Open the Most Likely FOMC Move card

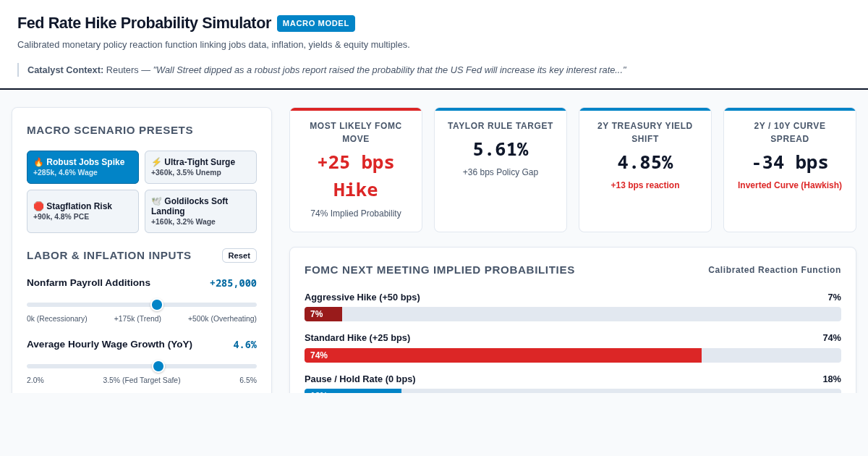coord(356,170)
